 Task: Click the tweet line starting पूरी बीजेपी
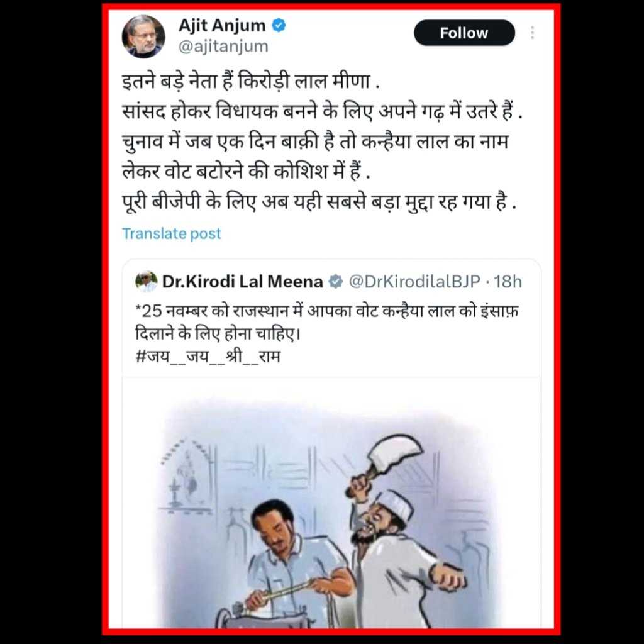tap(319, 202)
